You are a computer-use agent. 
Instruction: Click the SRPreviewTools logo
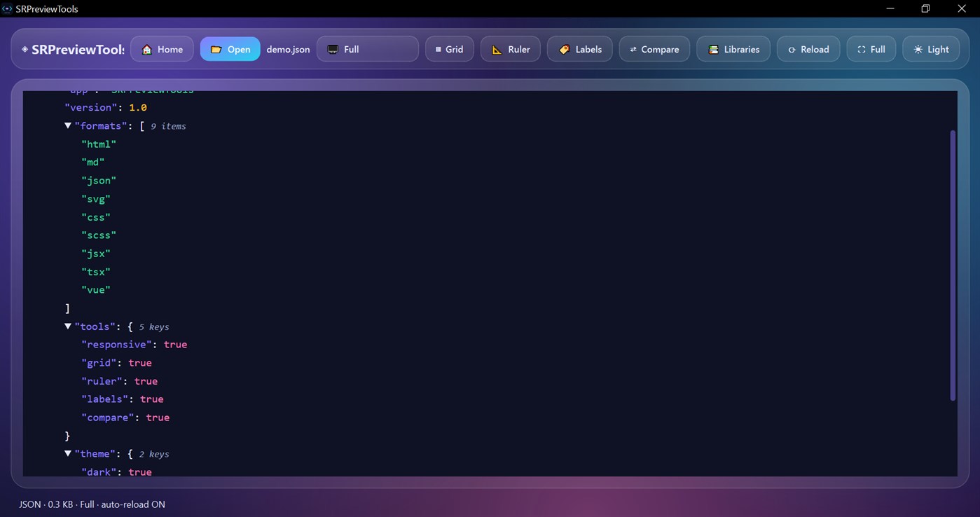click(x=73, y=49)
